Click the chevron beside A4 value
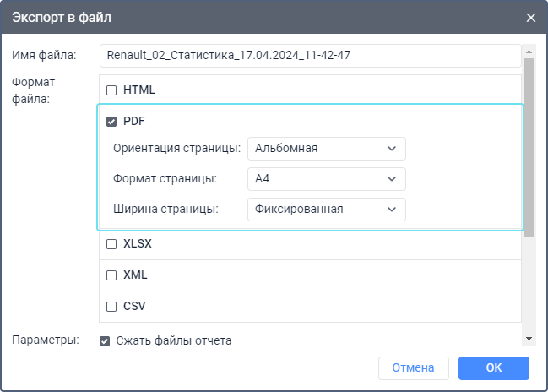 392,179
